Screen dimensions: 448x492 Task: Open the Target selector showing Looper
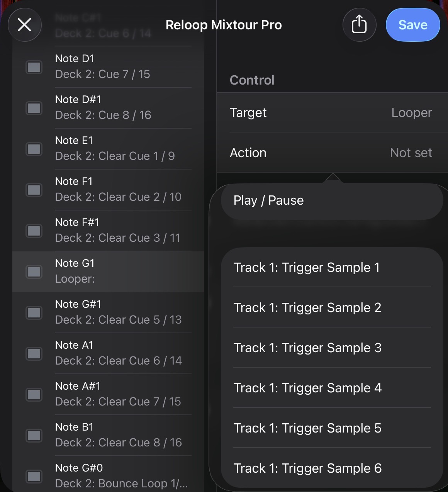(x=331, y=113)
